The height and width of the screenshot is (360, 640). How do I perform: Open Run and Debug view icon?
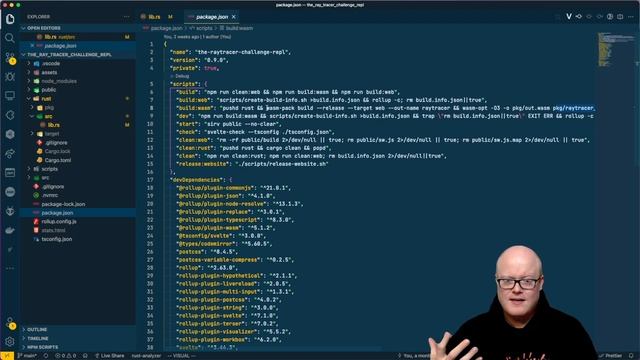click(10, 77)
